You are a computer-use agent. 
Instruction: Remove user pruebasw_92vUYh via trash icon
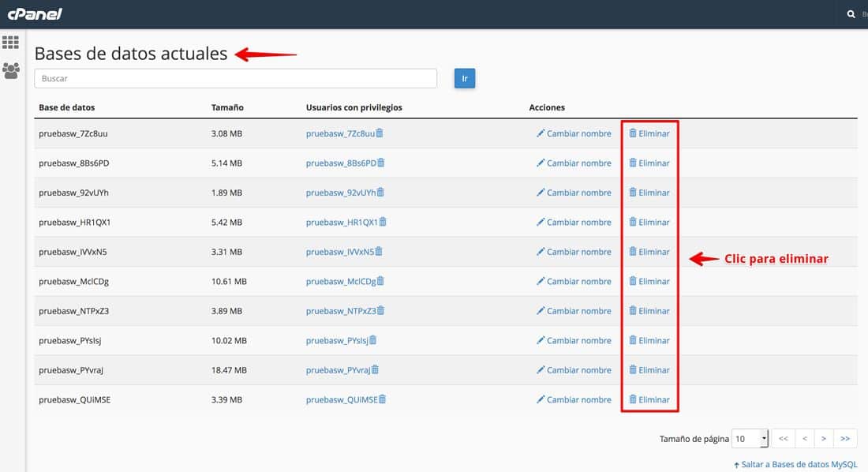click(380, 193)
